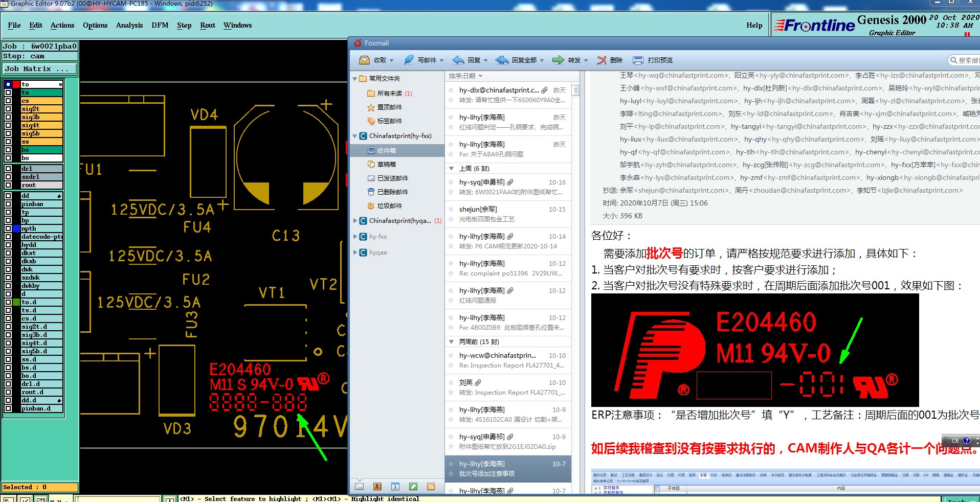The width and height of the screenshot is (980, 502).
Task: Toggle visibility checkbox for layer hydd
Action: 8,245
